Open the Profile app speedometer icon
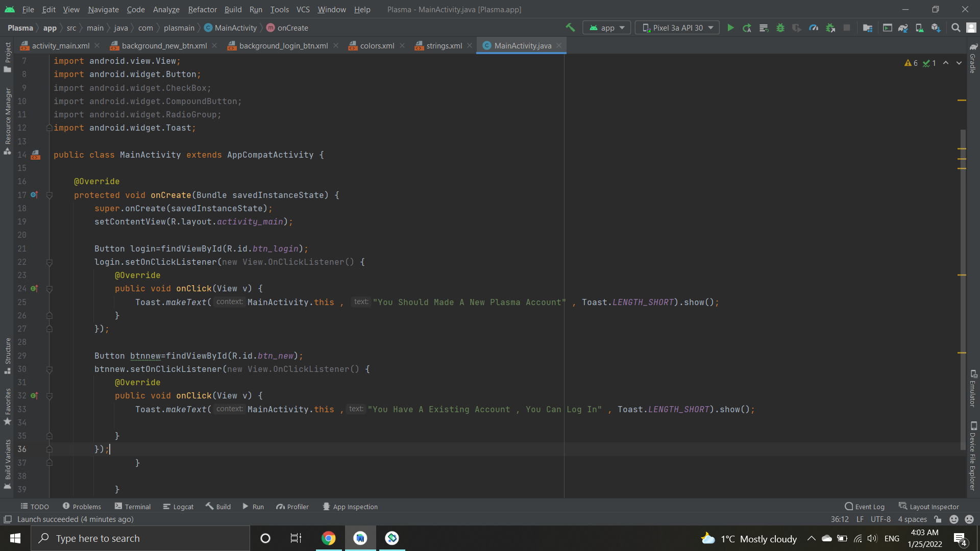The width and height of the screenshot is (980, 551). 814,28
